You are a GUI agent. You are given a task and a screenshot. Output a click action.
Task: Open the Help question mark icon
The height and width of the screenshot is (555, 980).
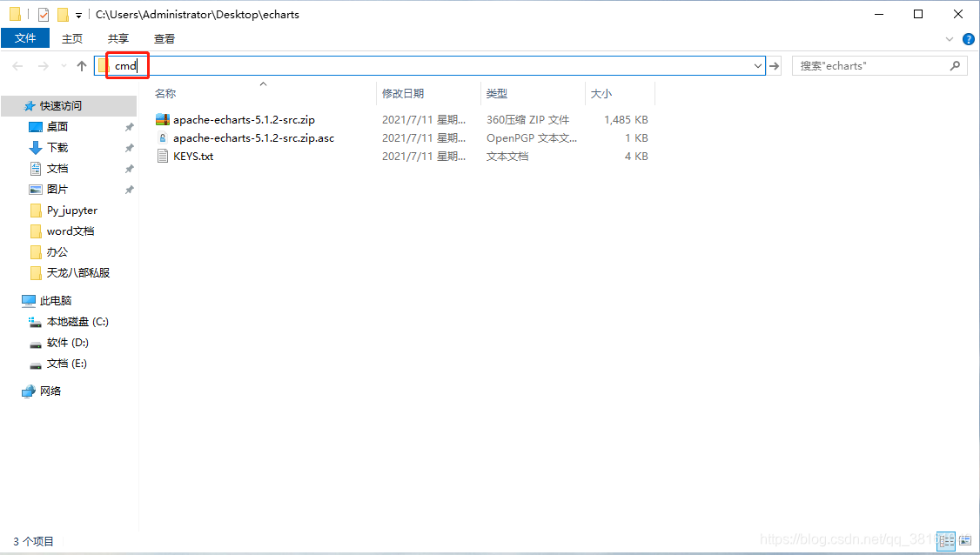[x=969, y=39]
